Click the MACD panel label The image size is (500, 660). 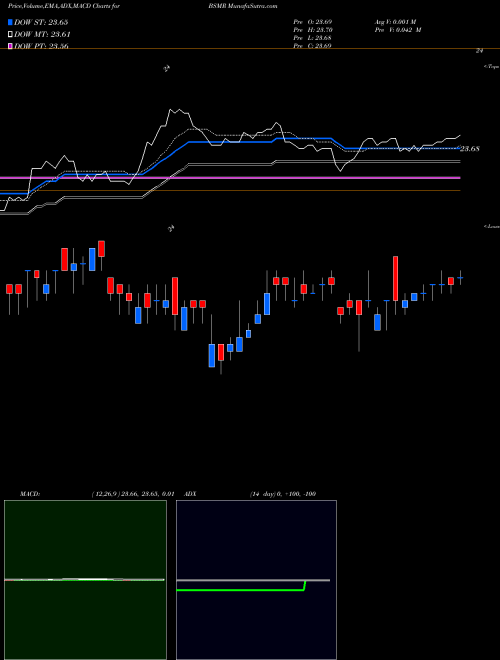pos(29,494)
